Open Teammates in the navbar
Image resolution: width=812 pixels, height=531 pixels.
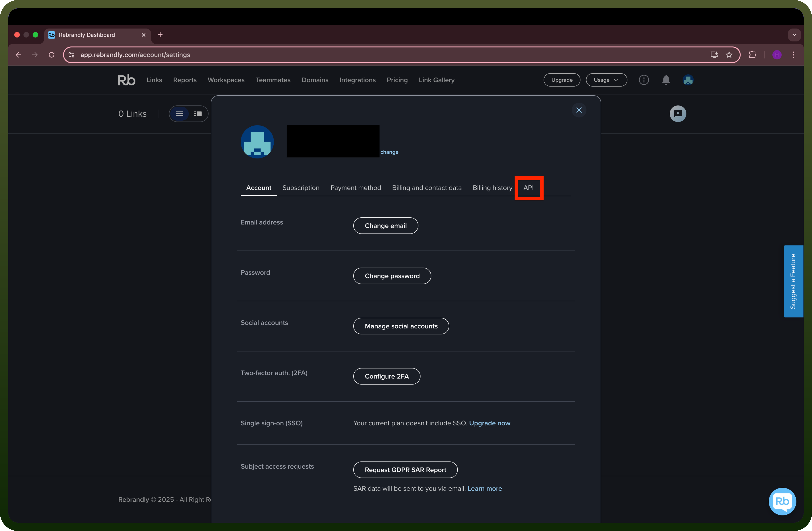pos(273,80)
